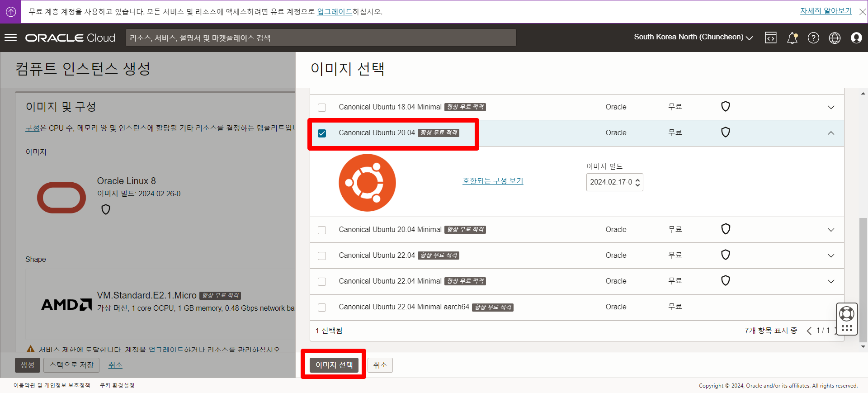Collapse the Canonical Ubuntu 20.04 row
The height and width of the screenshot is (393, 868).
830,133
